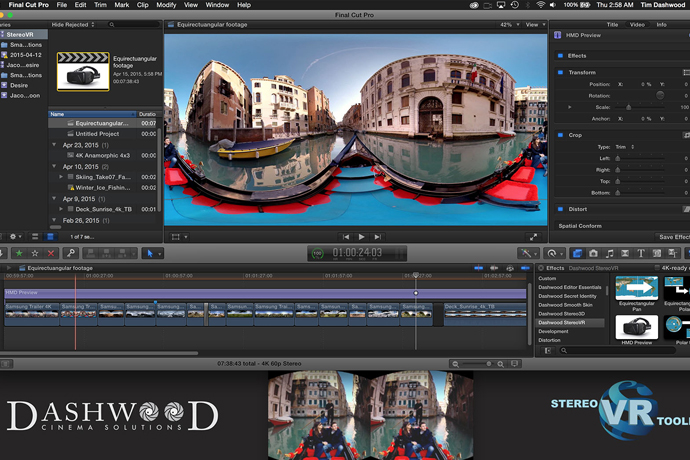Select the HMD Preview effect thumbnail
The height and width of the screenshot is (460, 690).
[x=636, y=327]
